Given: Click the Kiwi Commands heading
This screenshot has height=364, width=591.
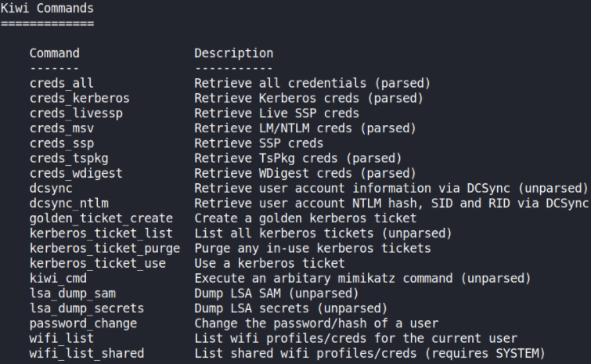Looking at the screenshot, I should point(47,9).
